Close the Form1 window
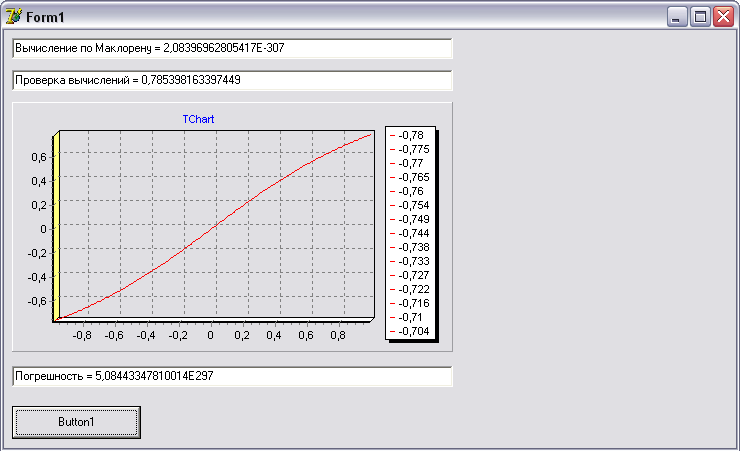 coord(722,16)
